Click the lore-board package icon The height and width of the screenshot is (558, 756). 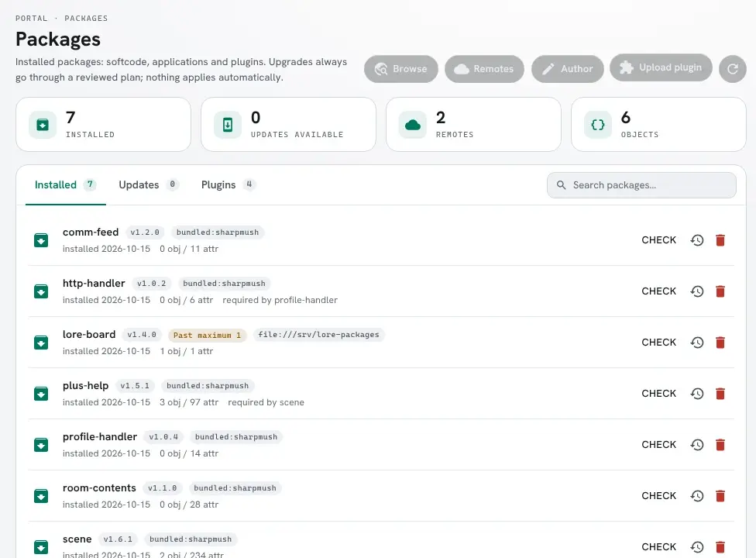[41, 343]
